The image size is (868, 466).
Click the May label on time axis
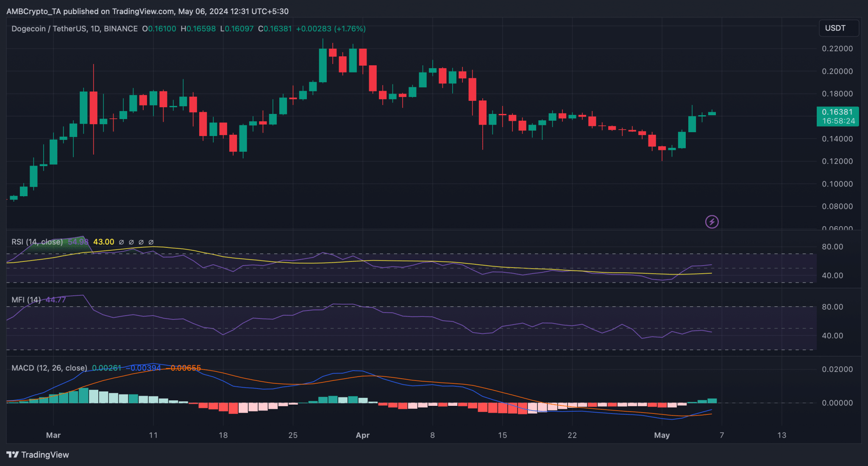(x=662, y=435)
